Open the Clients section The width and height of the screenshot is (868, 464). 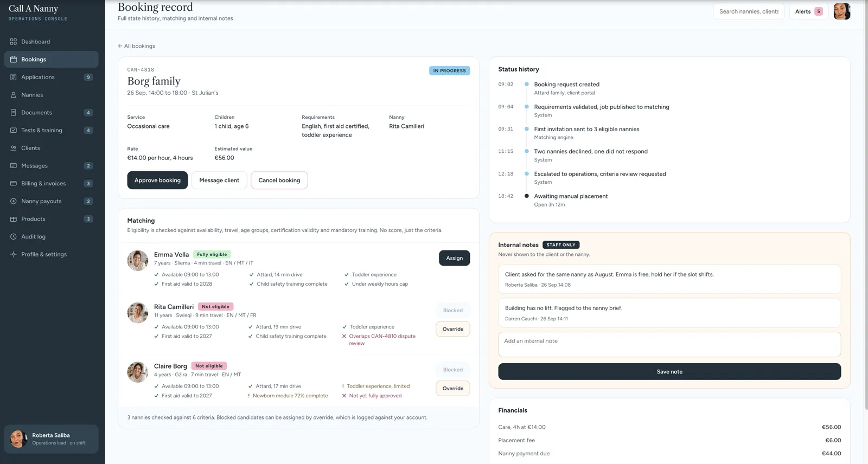pos(52,148)
